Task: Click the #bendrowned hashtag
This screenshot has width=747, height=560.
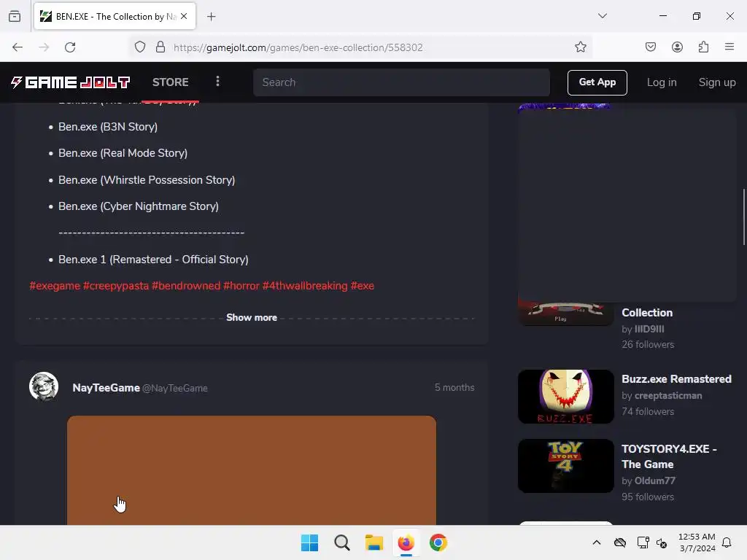Action: [x=186, y=286]
